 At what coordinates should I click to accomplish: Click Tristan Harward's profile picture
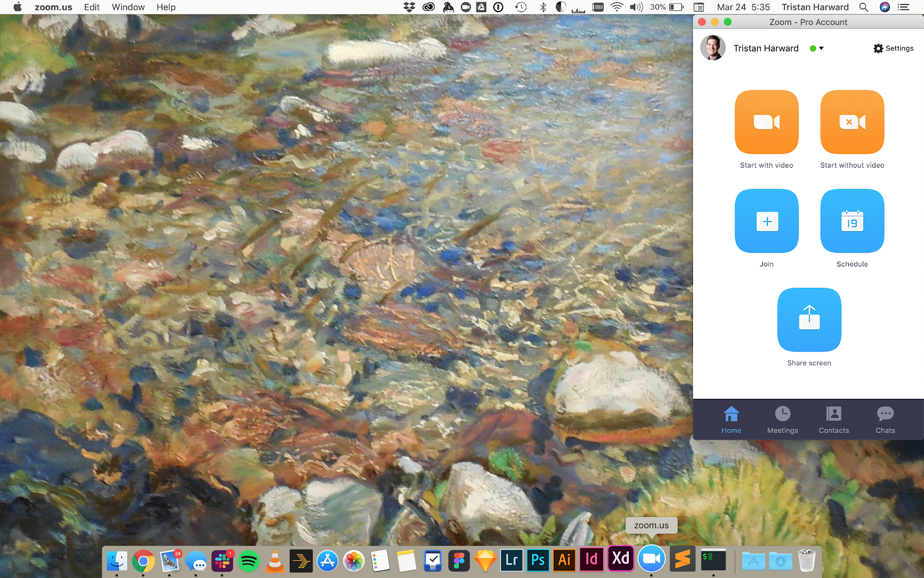(713, 48)
